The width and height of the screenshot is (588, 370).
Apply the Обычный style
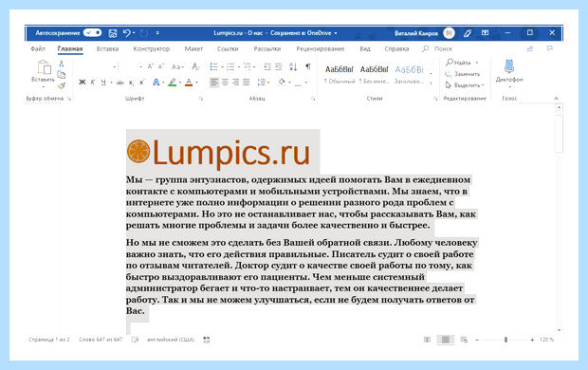pos(339,74)
